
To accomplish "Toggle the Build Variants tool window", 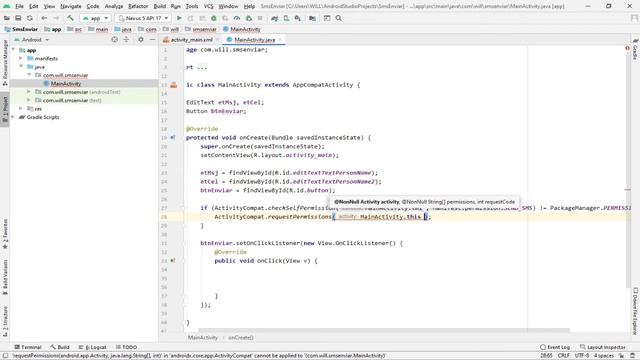I will 5,278.
